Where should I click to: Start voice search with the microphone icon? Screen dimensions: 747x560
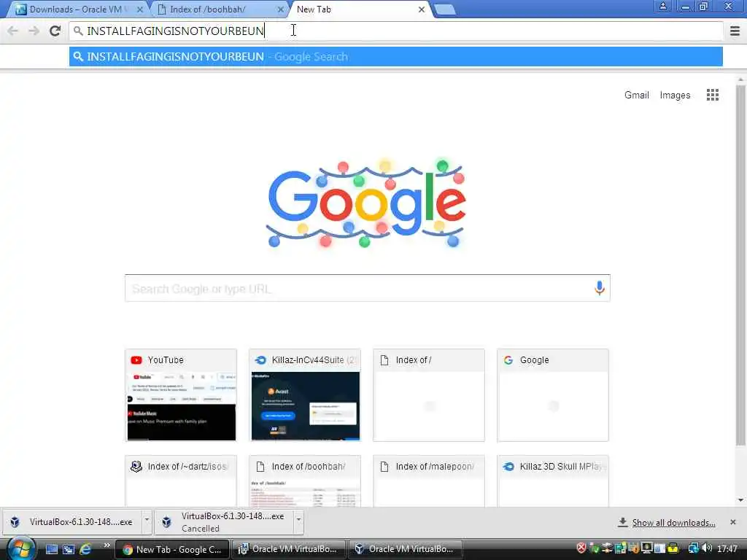pyautogui.click(x=600, y=287)
